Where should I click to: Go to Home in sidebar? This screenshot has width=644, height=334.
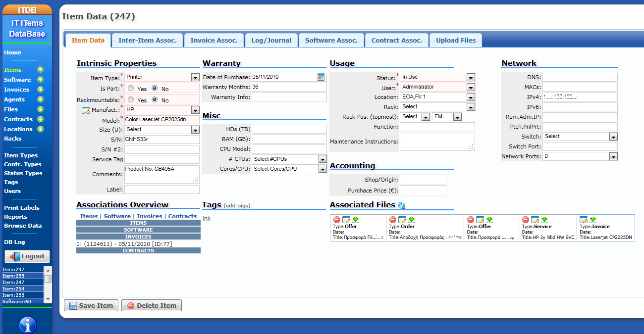(13, 52)
